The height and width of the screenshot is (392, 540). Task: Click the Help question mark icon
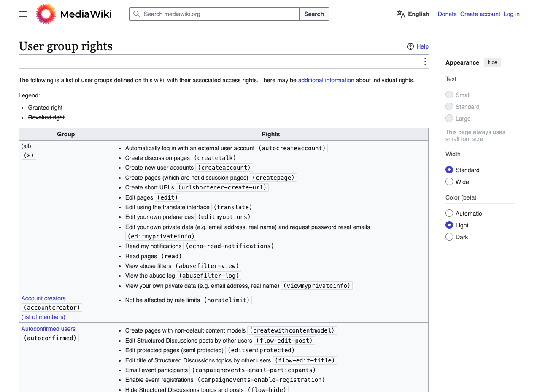pyautogui.click(x=410, y=46)
